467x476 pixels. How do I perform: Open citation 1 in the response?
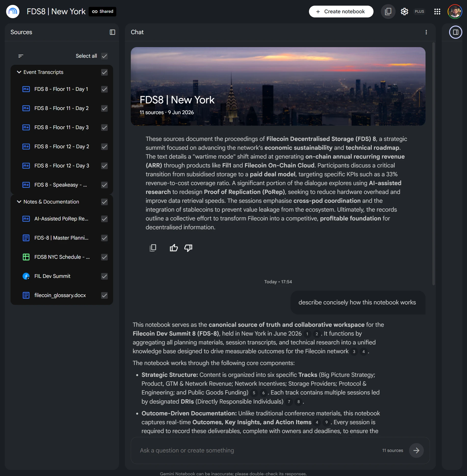tap(307, 334)
